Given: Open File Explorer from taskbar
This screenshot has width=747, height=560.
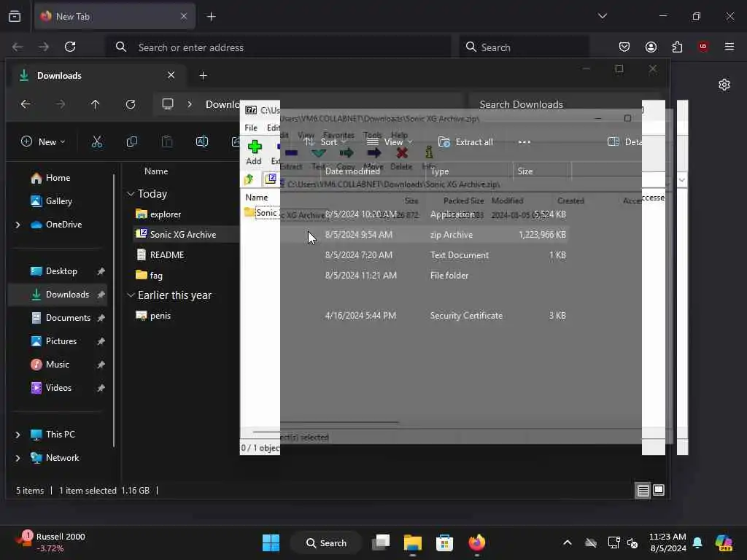Looking at the screenshot, I should (413, 542).
